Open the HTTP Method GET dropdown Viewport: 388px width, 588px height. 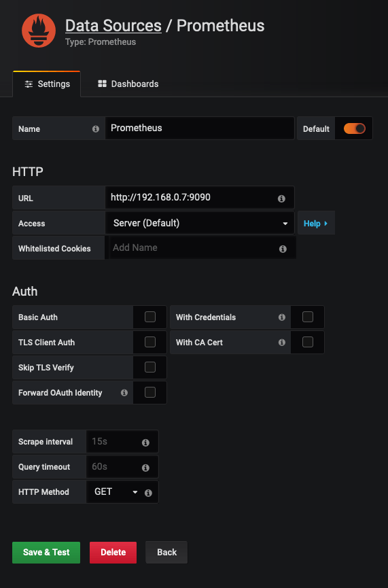pos(116,492)
